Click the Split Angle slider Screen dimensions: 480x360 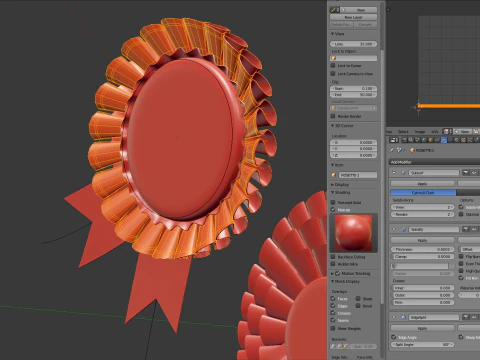point(422,344)
